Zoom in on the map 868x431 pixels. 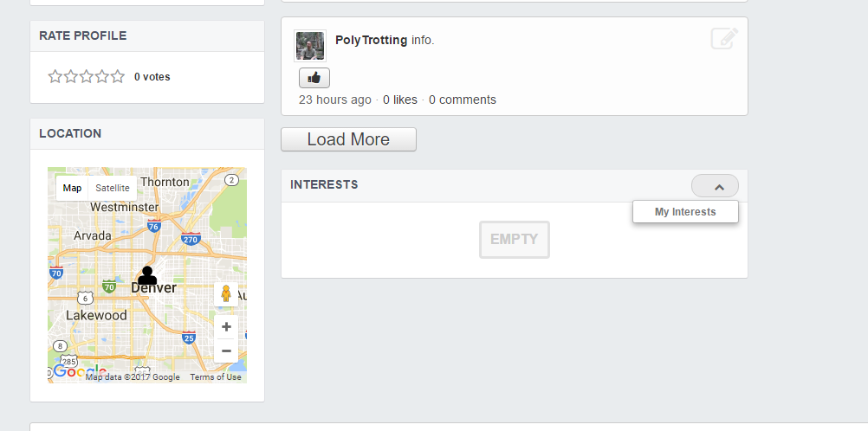point(226,327)
